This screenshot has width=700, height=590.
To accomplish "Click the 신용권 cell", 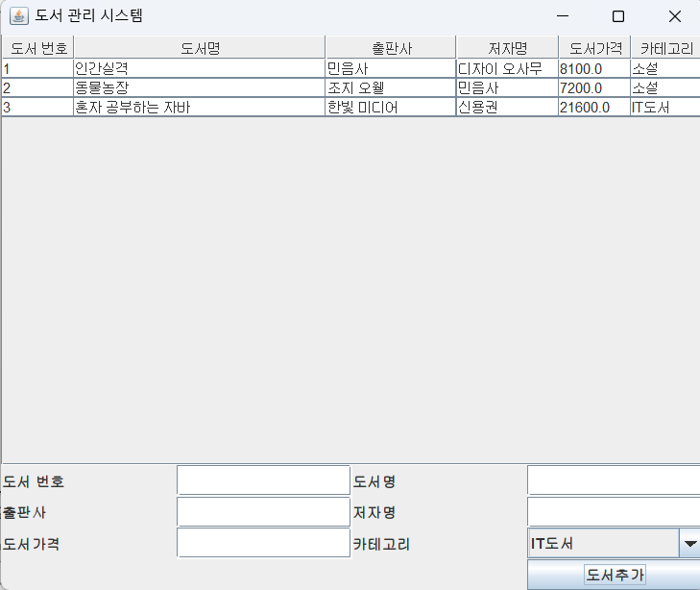I will click(x=508, y=108).
